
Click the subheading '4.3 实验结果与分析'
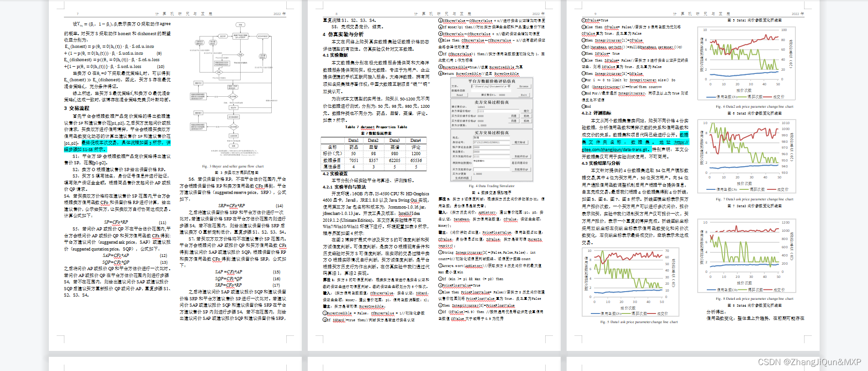(601, 163)
